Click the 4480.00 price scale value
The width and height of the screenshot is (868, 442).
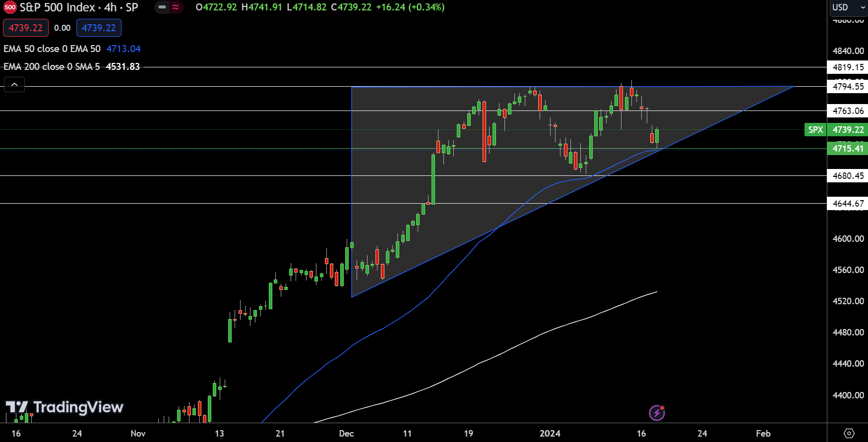point(848,332)
